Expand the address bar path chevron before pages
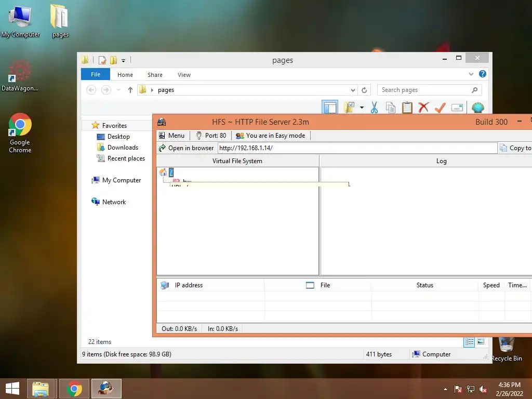The width and height of the screenshot is (532, 399). tap(152, 90)
